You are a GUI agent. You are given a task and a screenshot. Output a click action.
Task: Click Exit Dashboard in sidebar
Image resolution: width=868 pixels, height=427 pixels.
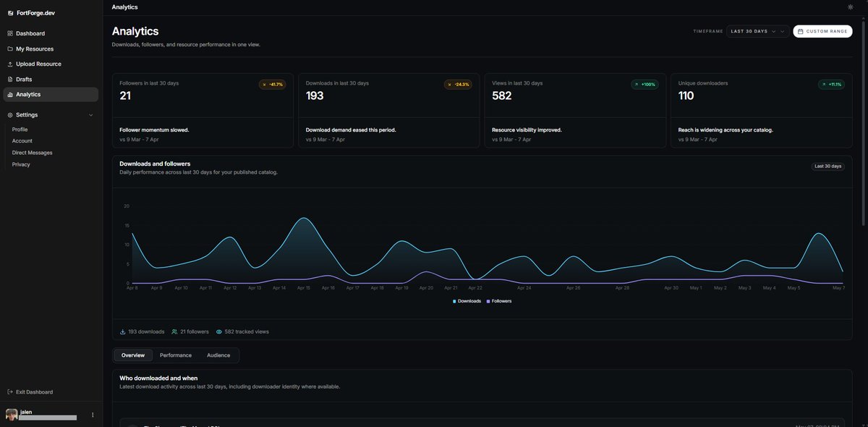30,392
